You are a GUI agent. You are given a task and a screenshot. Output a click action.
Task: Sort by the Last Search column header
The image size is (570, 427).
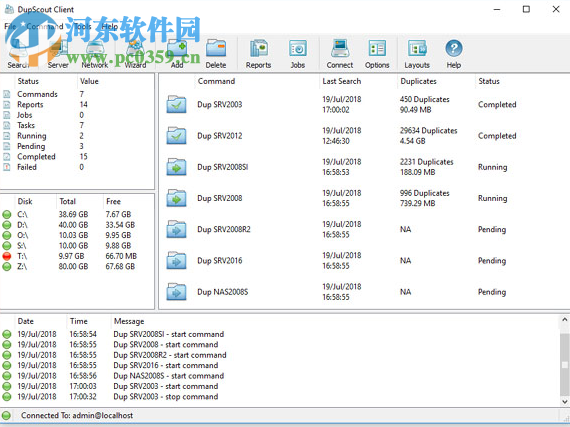(x=341, y=81)
